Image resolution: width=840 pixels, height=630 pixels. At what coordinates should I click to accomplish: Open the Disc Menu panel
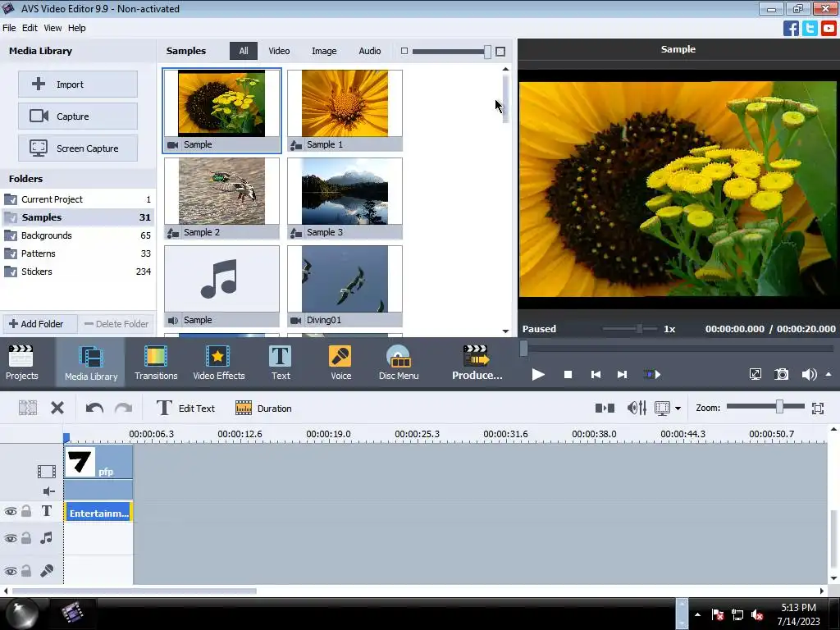[x=399, y=363]
